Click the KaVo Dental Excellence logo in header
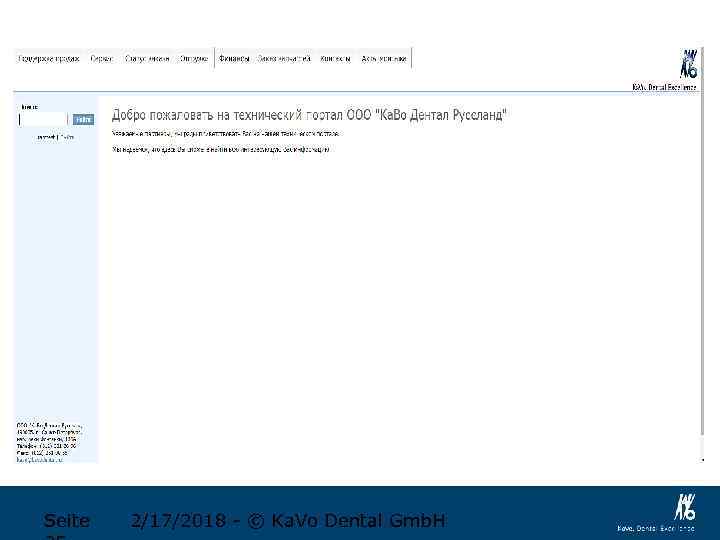The image size is (720, 540). (x=665, y=69)
